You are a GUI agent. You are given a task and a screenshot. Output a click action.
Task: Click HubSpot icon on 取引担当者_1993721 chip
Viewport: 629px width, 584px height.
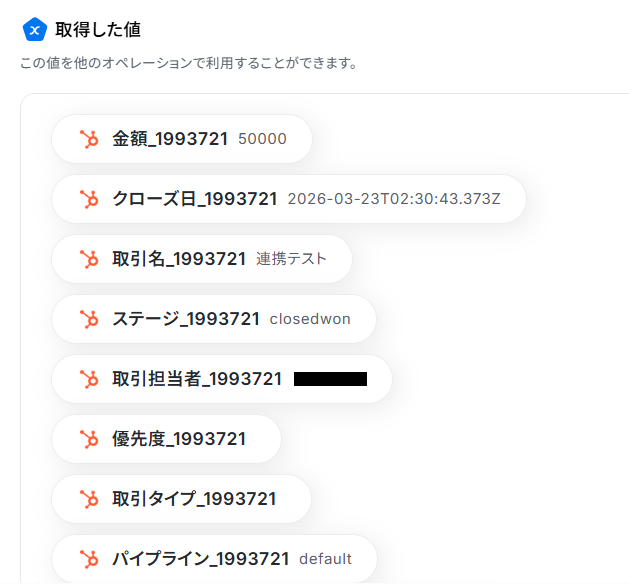tap(89, 379)
